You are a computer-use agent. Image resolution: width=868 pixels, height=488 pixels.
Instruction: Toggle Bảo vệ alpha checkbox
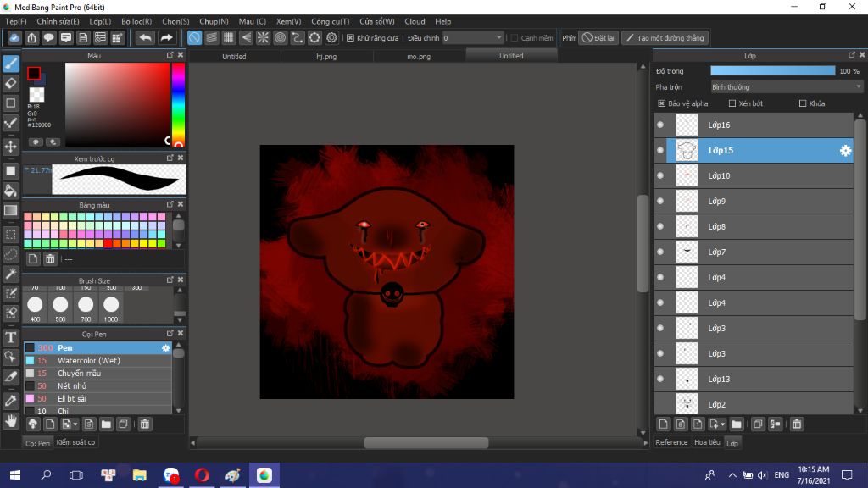(x=661, y=103)
